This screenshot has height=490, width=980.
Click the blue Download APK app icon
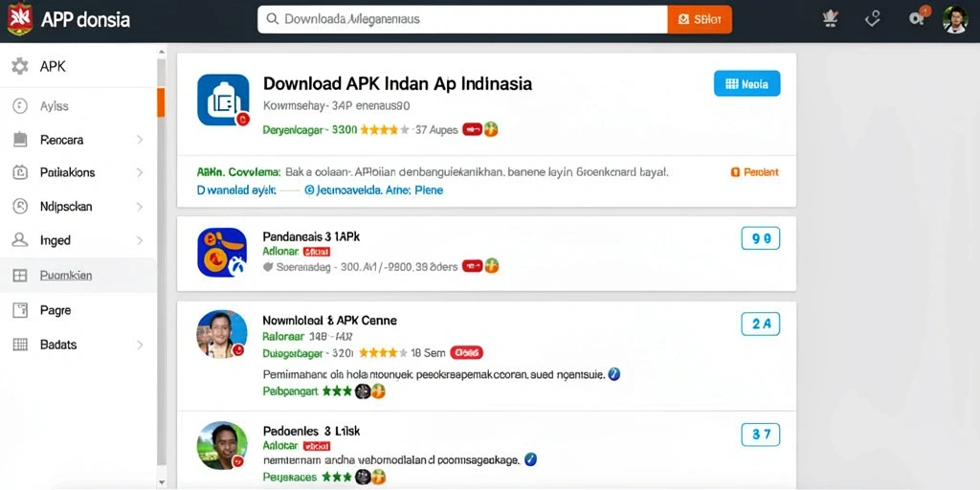coord(223,100)
